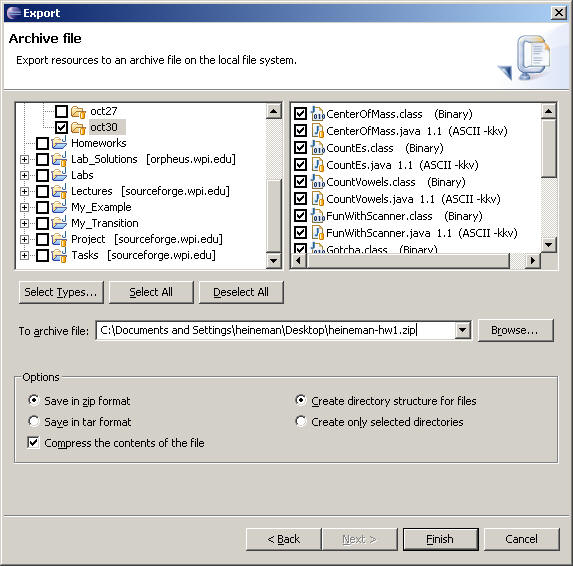
Task: Click the oct30 folder icon
Action: coord(78,128)
